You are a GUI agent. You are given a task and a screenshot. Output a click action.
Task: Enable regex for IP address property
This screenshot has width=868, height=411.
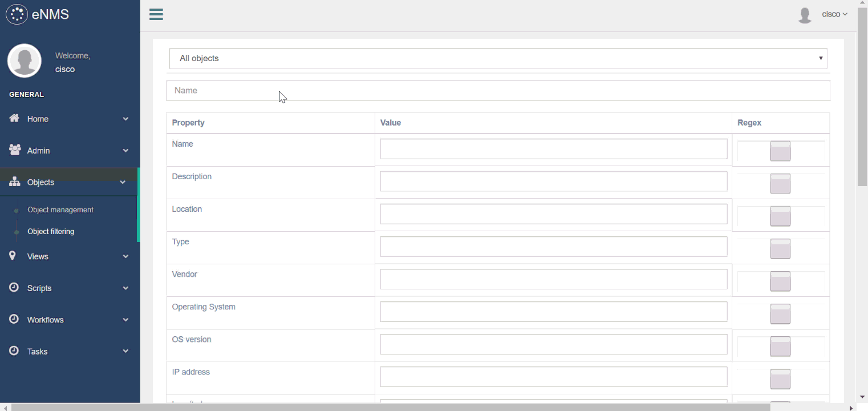pyautogui.click(x=780, y=378)
